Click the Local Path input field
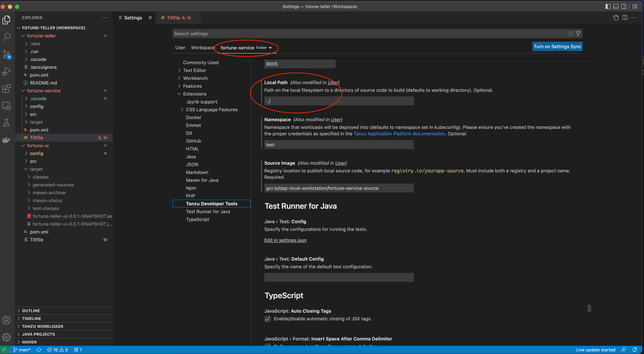The image size is (644, 354). tap(339, 101)
